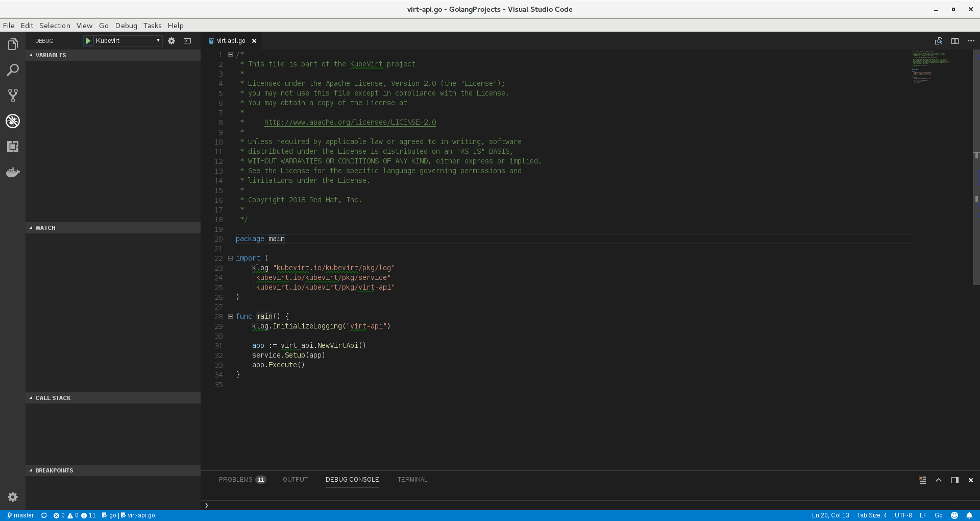The height and width of the screenshot is (521, 980).
Task: Open the Kubevirt debug configuration dropdown
Action: (158, 40)
